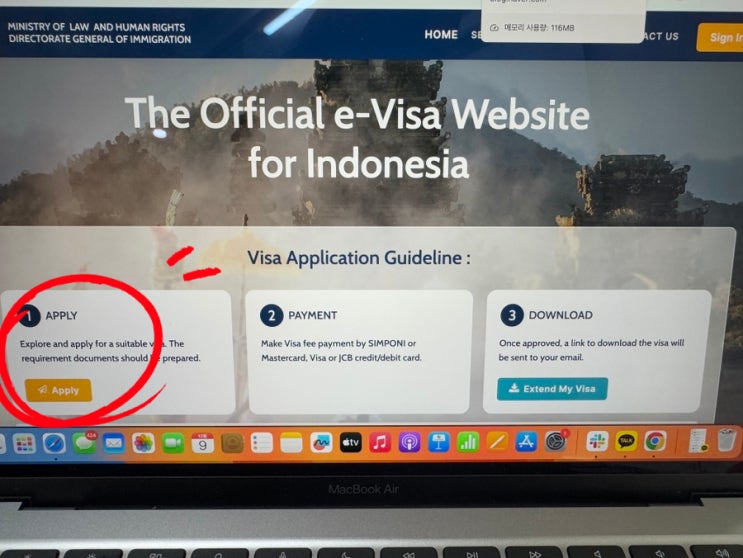Image resolution: width=743 pixels, height=558 pixels.
Task: Open the Trash in the dock
Action: (x=726, y=440)
